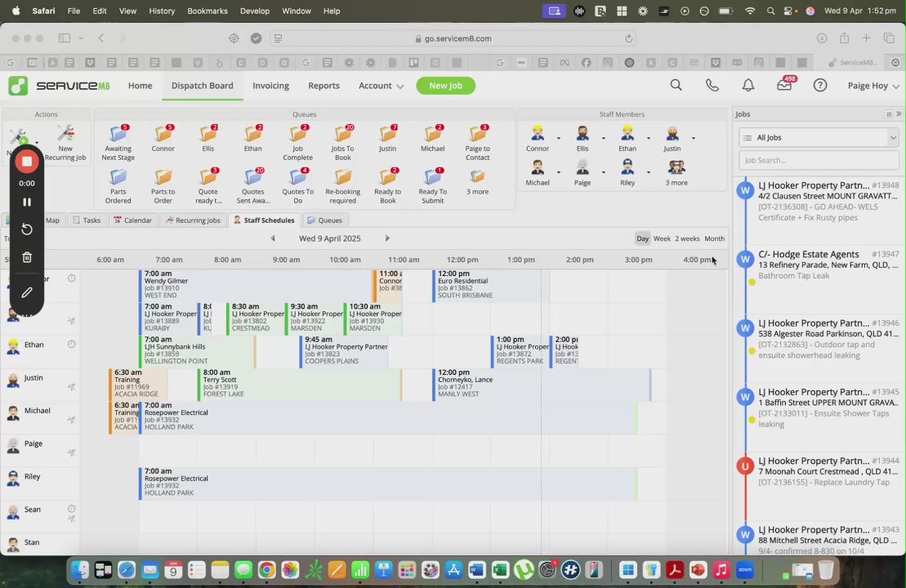Screen dimensions: 906x588
Task: Open the All Jobs filter dropdown
Action: coord(819,137)
